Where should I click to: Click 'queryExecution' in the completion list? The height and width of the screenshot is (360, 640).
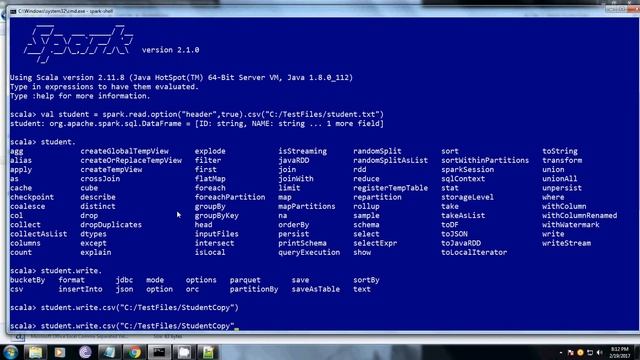(x=309, y=252)
